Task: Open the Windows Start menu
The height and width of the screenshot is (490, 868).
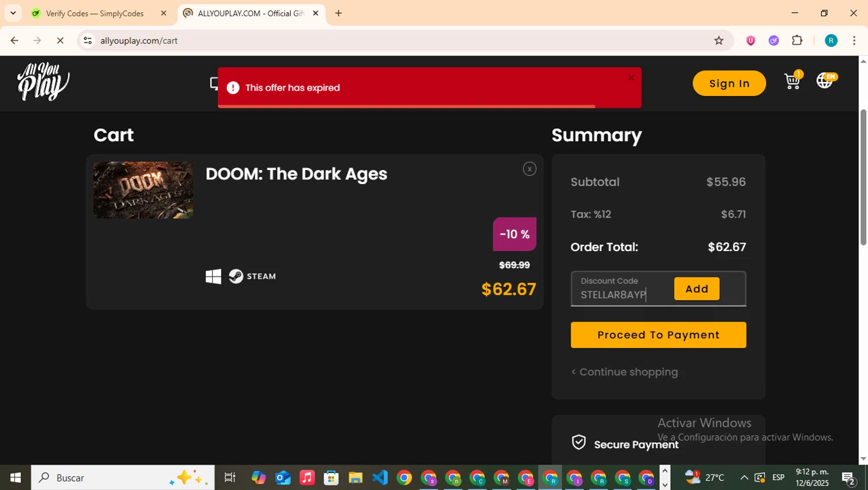Action: pos(16,477)
